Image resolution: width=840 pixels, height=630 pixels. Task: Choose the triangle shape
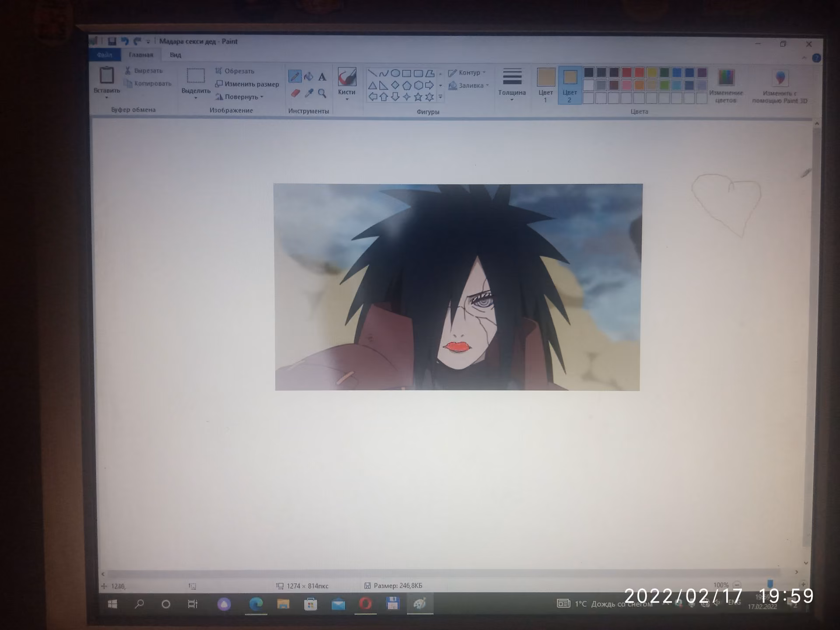(x=372, y=85)
